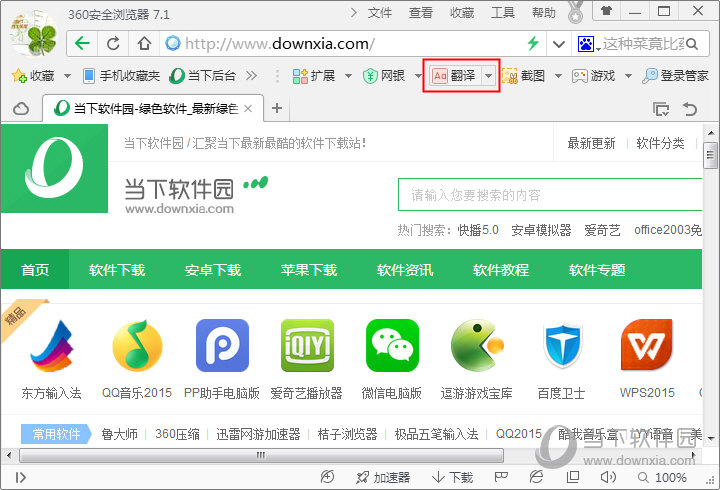
Task: Click the medal icon near title bar
Action: (576, 11)
